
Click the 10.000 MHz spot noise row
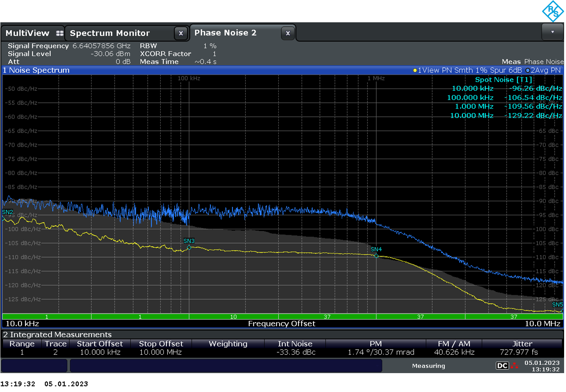point(506,116)
